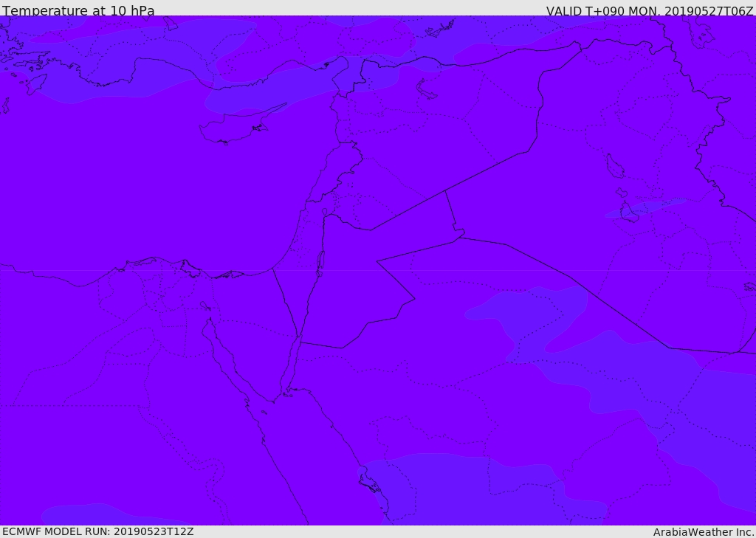This screenshot has height=538, width=756.
Task: Click the 'ArabiaWeather Inc' credit text
Action: pos(704,532)
